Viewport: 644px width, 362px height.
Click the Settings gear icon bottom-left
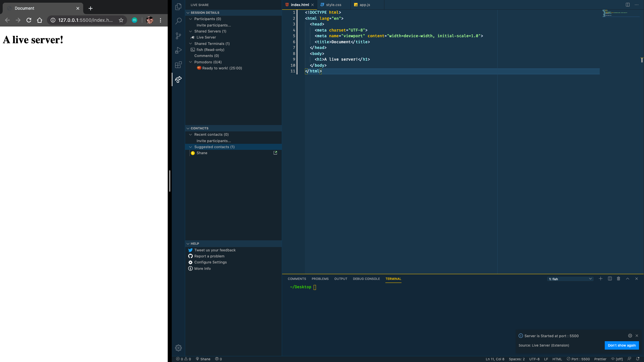(179, 348)
